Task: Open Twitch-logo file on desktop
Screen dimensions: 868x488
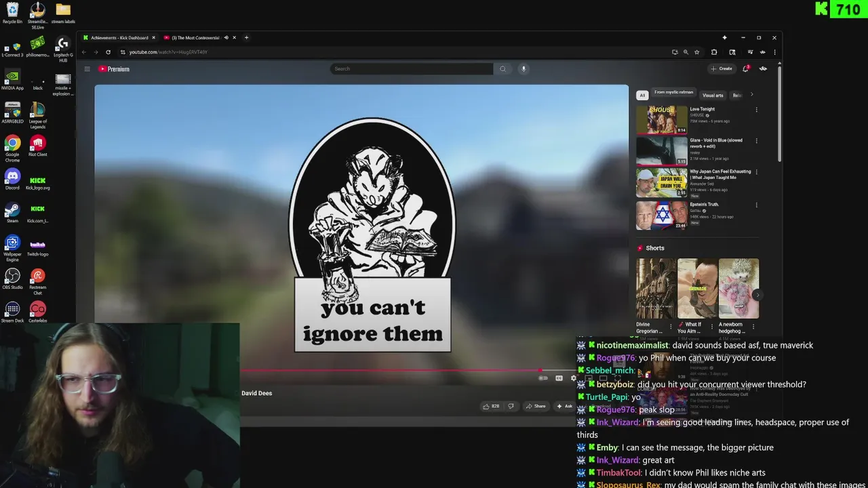Action: click(x=38, y=247)
